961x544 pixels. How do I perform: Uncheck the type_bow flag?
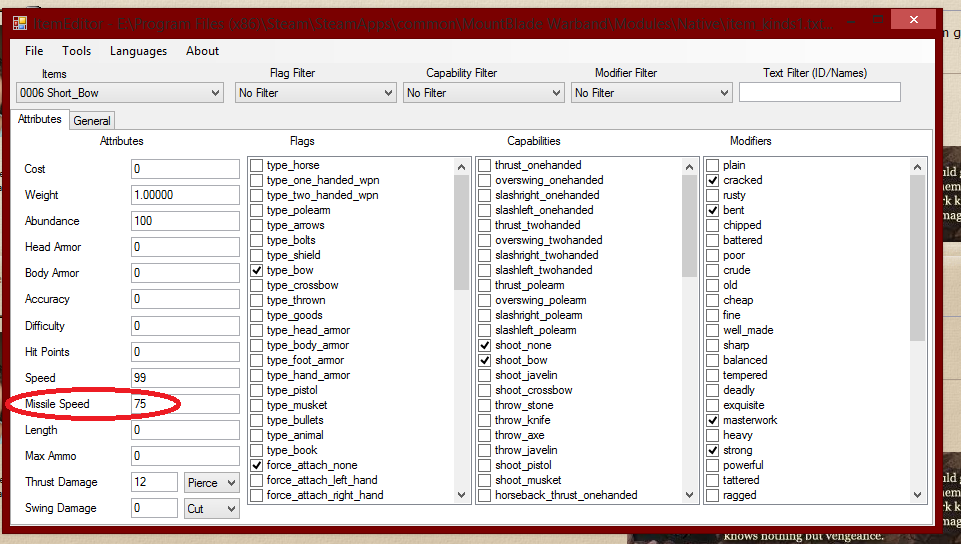257,270
